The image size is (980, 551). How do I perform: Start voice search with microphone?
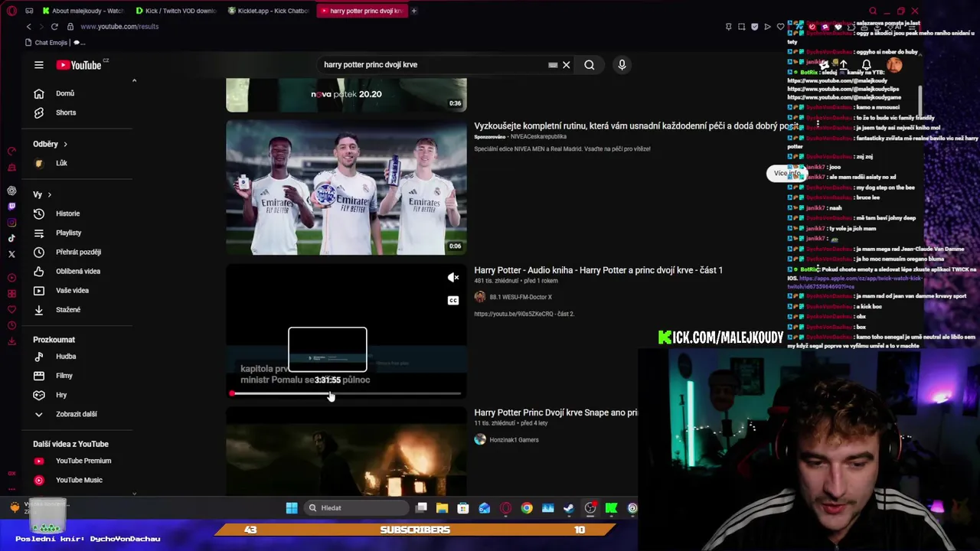click(x=622, y=65)
